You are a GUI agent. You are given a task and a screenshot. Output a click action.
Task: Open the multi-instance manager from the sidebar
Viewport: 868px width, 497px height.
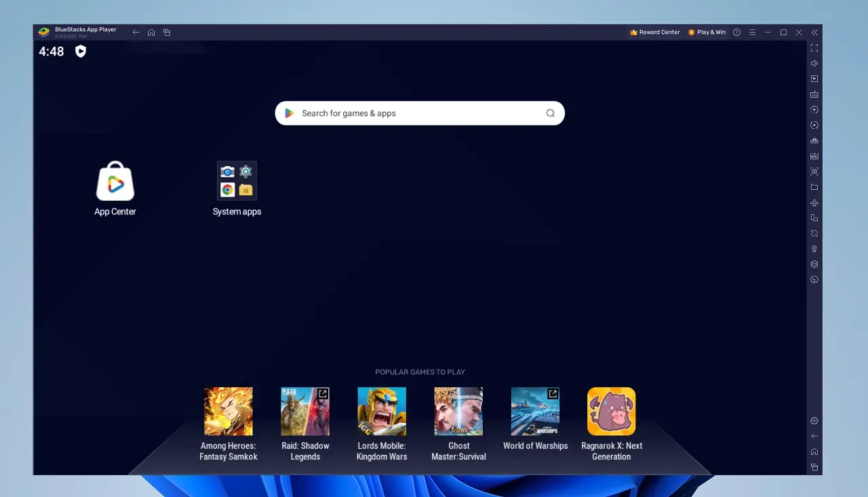click(x=814, y=218)
